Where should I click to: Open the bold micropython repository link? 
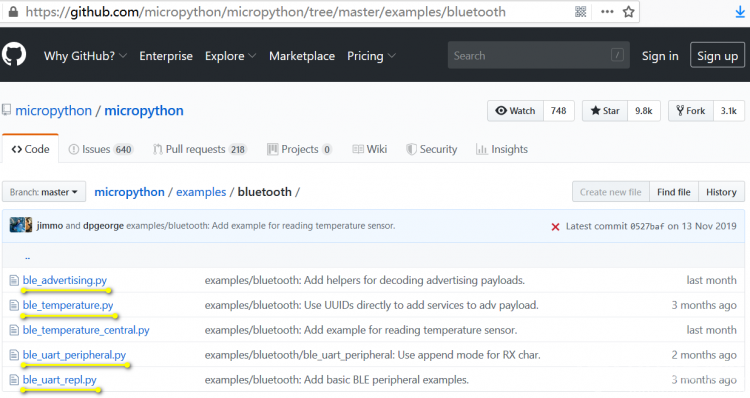tap(144, 111)
